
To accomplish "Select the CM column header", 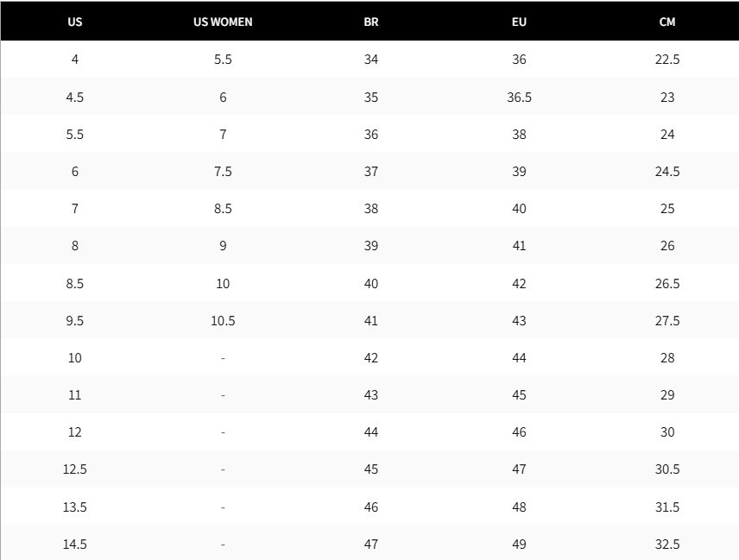I will coord(667,22).
